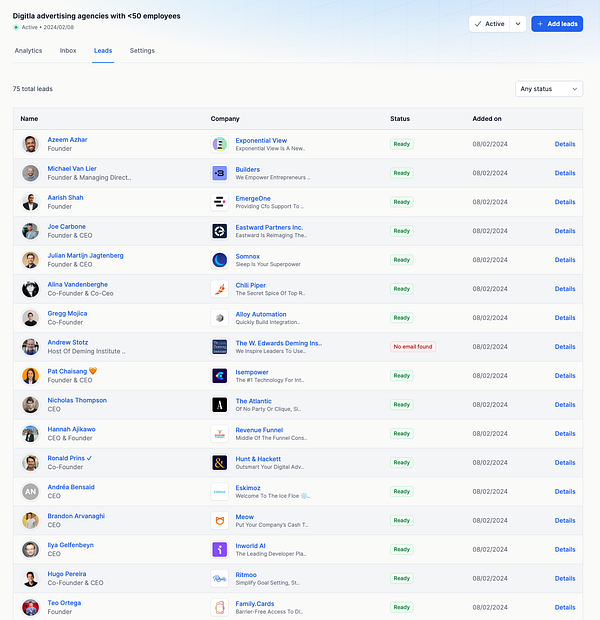This screenshot has width=600, height=620.
Task: Click the Somnox moon logo icon
Action: (220, 260)
